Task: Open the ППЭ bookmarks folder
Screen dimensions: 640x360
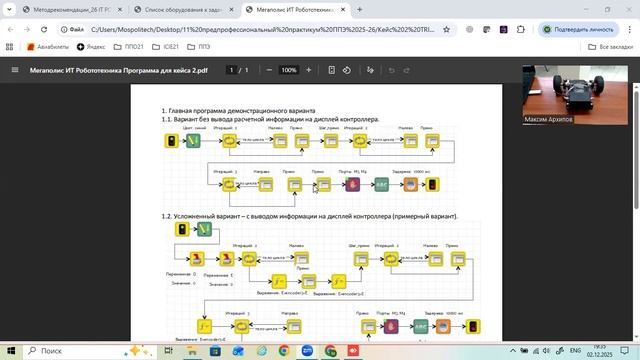Action: tap(199, 47)
